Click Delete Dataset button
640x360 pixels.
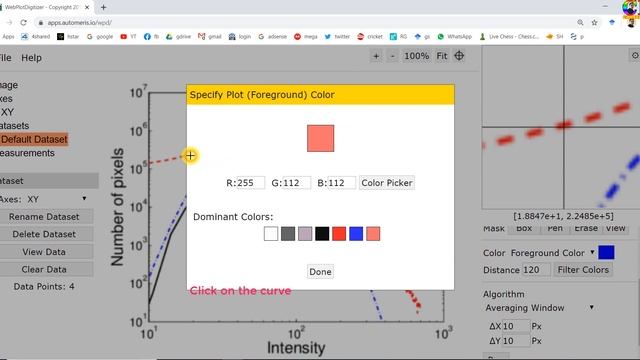44,234
